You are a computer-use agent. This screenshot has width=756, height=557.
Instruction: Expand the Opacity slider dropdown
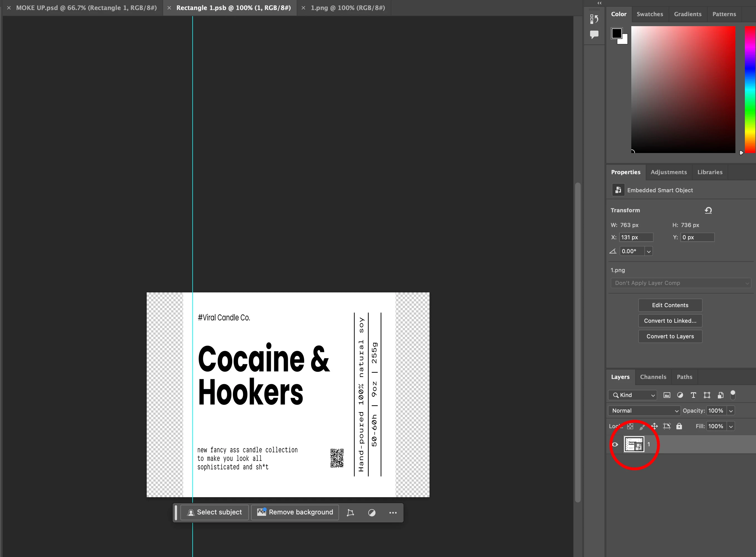pyautogui.click(x=731, y=411)
